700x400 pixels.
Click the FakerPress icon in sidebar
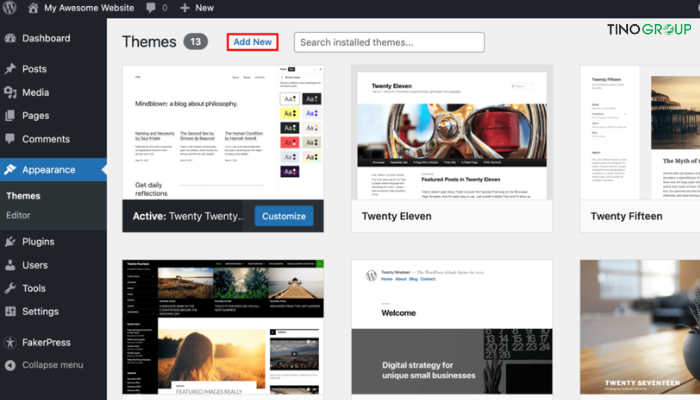pos(10,342)
